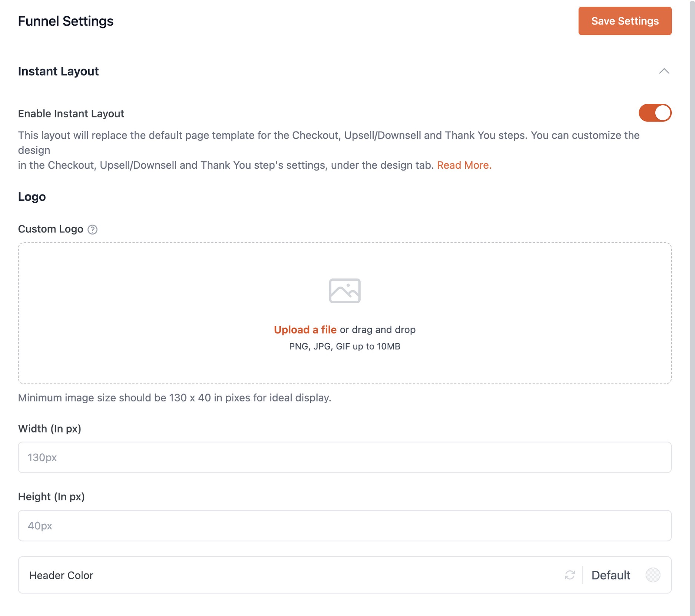Open the Read More link
The height and width of the screenshot is (616, 695).
pos(464,165)
